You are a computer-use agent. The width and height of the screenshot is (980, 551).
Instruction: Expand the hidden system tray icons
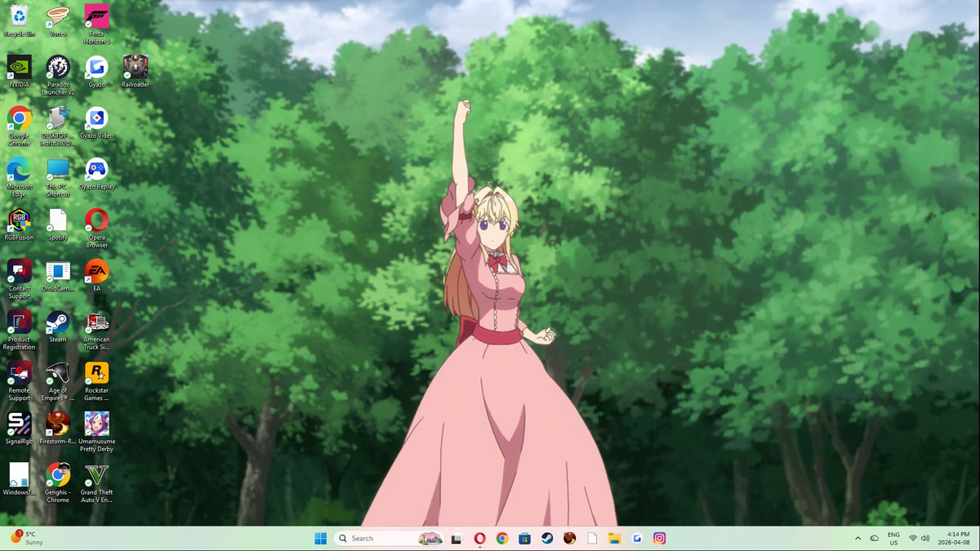[857, 538]
